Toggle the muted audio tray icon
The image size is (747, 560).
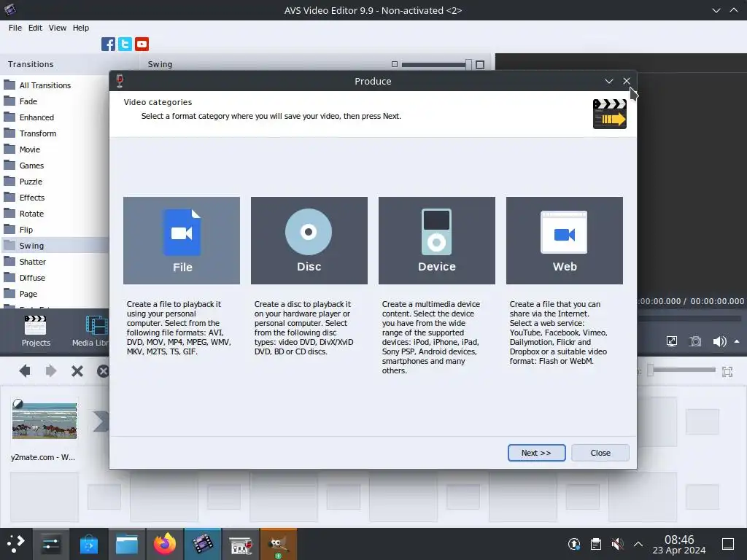[617, 544]
